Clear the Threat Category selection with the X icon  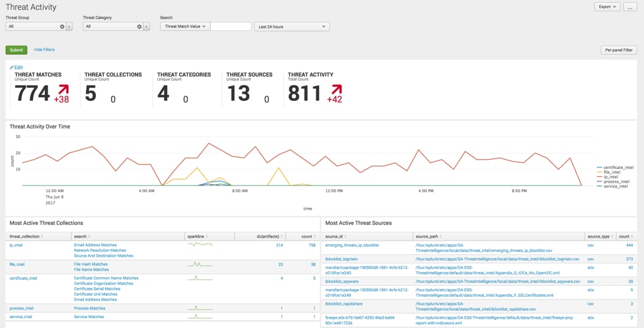coord(139,26)
